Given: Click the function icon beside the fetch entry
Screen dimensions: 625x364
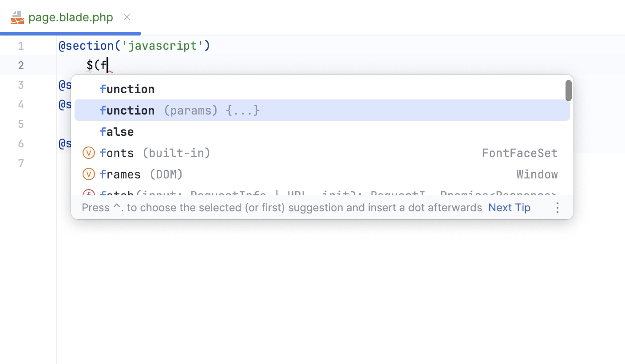Looking at the screenshot, I should (89, 194).
